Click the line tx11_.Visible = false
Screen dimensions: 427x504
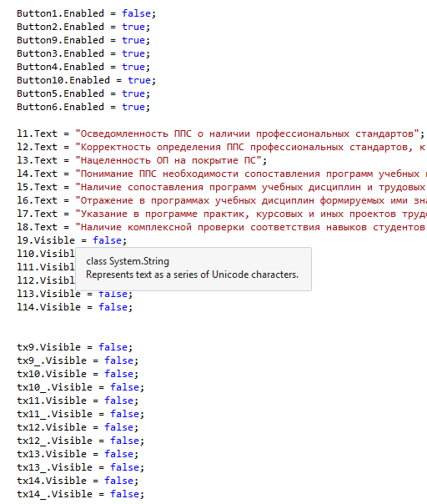pyautogui.click(x=81, y=414)
